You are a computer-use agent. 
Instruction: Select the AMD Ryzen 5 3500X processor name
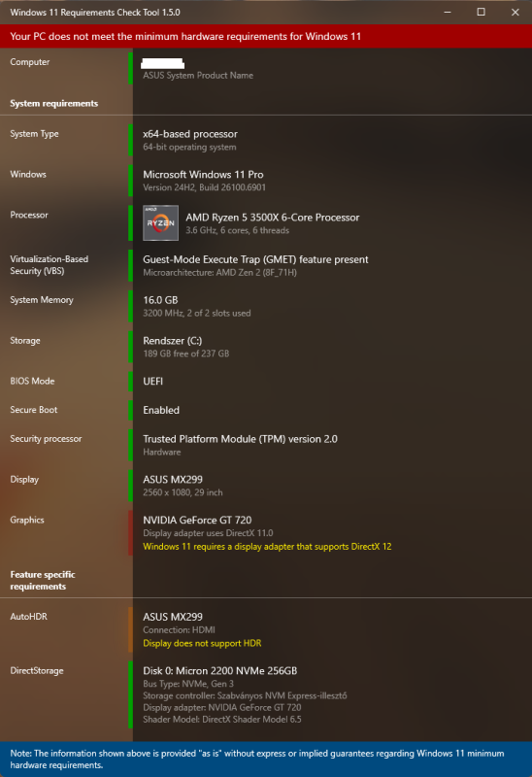coord(273,217)
